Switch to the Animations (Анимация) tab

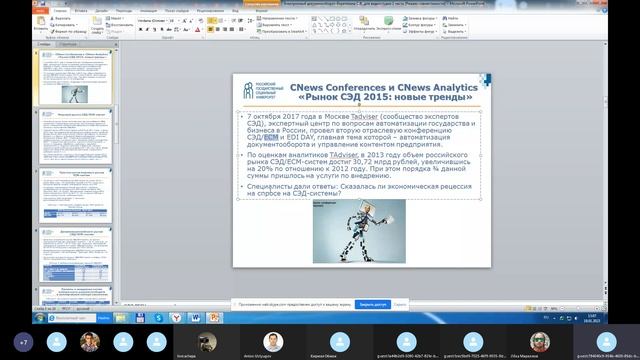149,11
